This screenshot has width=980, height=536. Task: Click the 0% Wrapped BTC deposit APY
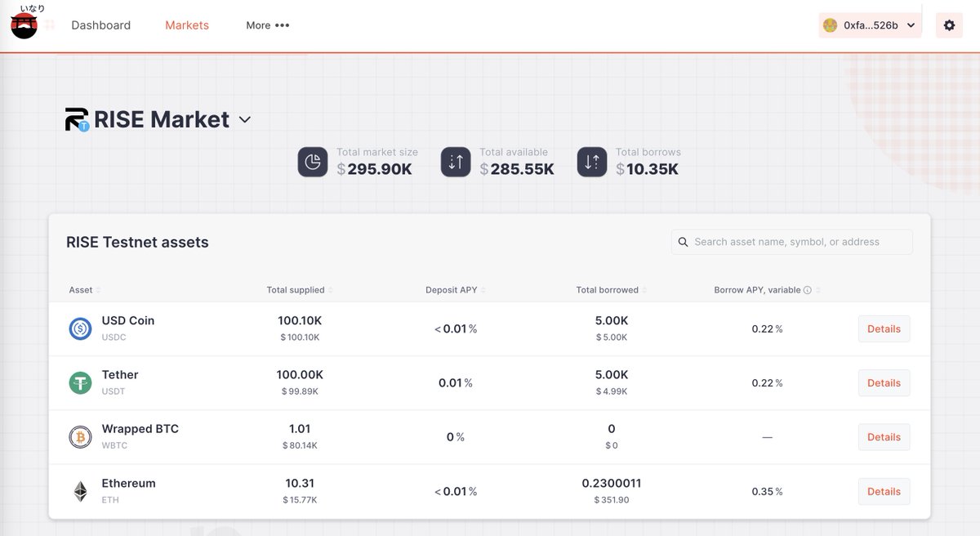(x=456, y=437)
